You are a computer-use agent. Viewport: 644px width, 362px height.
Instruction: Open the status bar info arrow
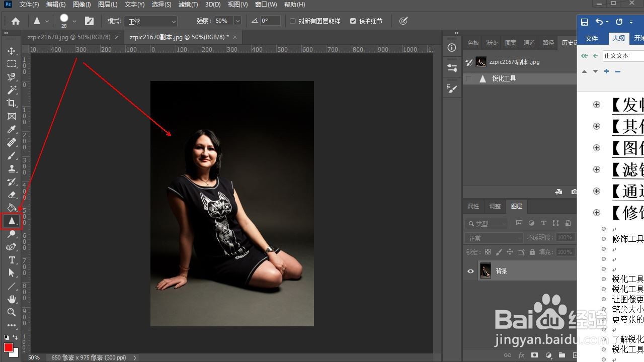[135, 357]
